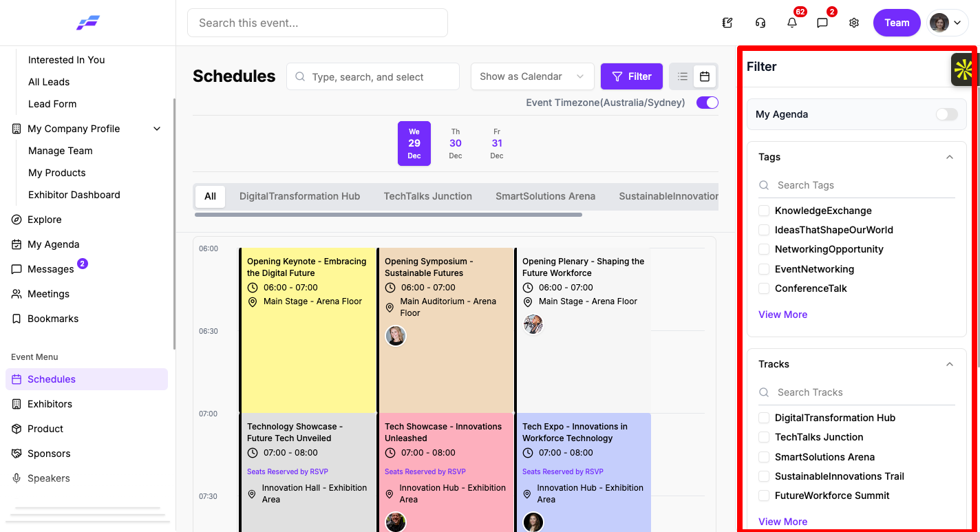Select the SmartSolutions Arena tab
Screen dimensions: 980x532
[546, 196]
